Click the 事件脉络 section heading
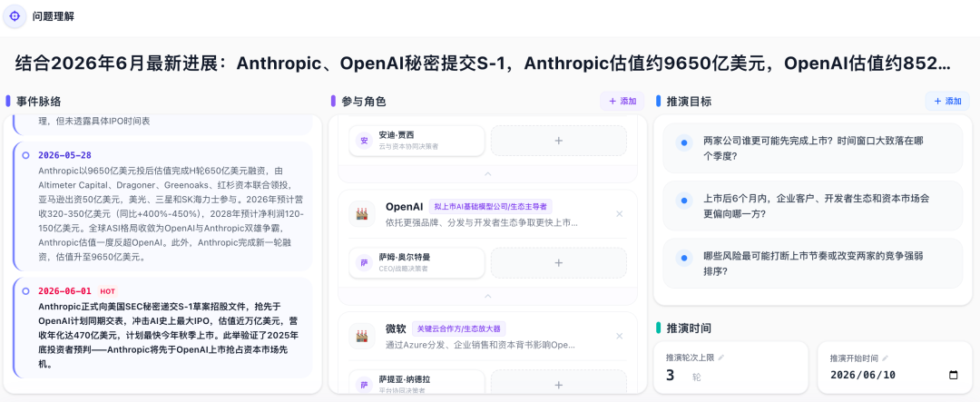Image resolution: width=980 pixels, height=402 pixels. pyautogui.click(x=39, y=102)
